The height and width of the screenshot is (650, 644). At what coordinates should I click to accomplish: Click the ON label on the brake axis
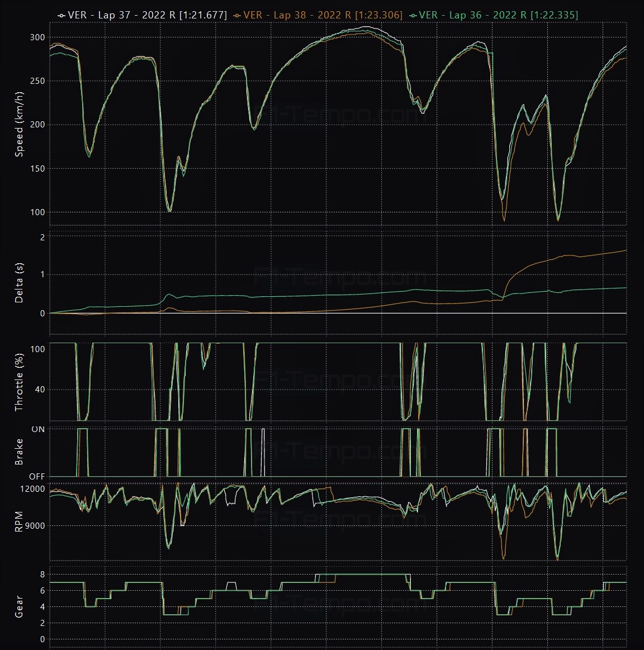click(37, 429)
